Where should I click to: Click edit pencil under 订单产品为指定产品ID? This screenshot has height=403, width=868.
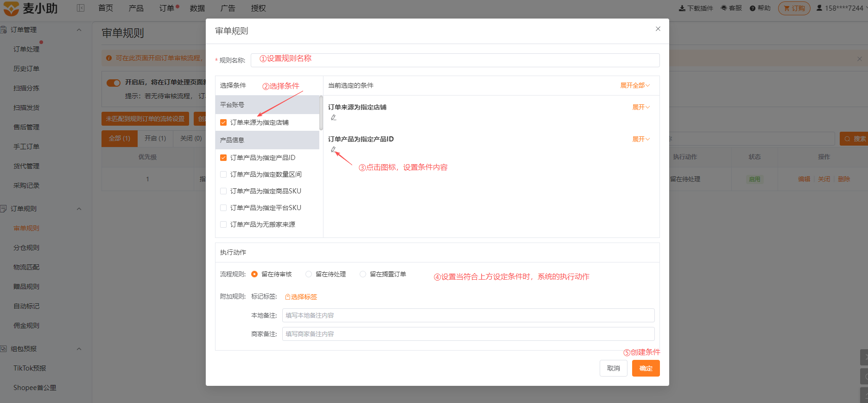coord(333,149)
